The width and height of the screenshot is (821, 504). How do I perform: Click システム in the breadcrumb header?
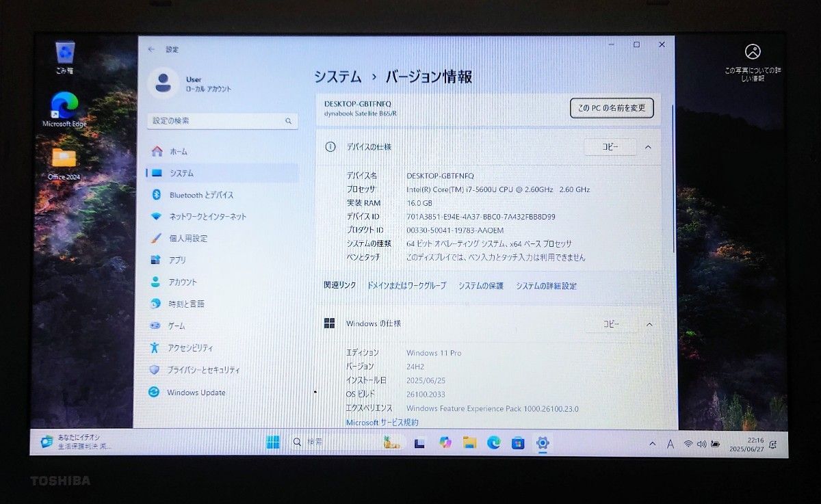point(338,77)
